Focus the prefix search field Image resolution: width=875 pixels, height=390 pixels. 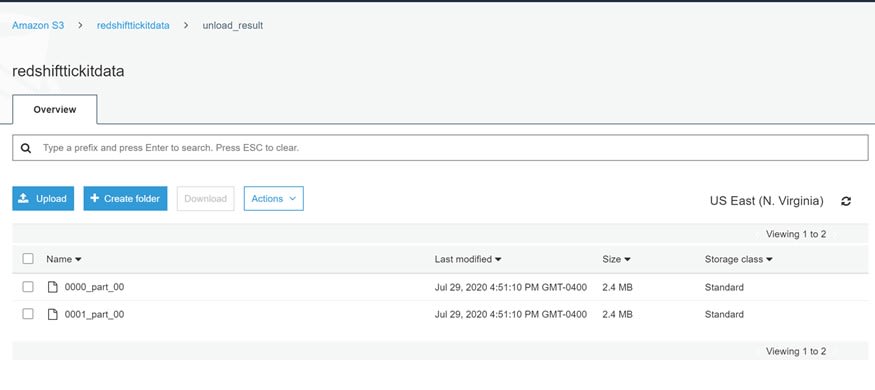(440, 148)
